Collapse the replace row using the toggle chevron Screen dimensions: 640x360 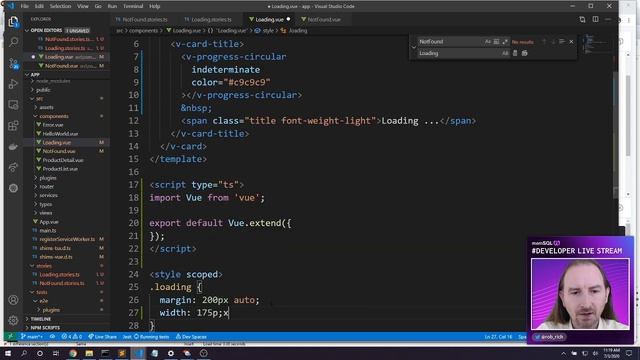413,47
